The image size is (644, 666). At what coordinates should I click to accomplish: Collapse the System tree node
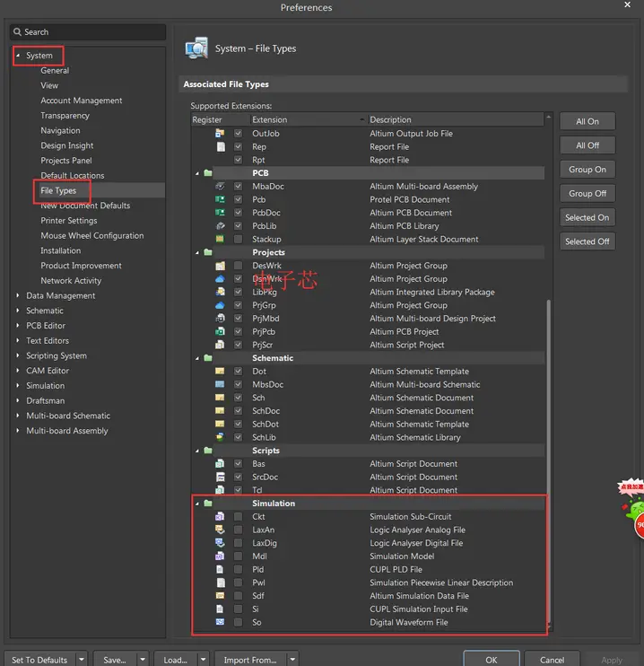point(18,56)
